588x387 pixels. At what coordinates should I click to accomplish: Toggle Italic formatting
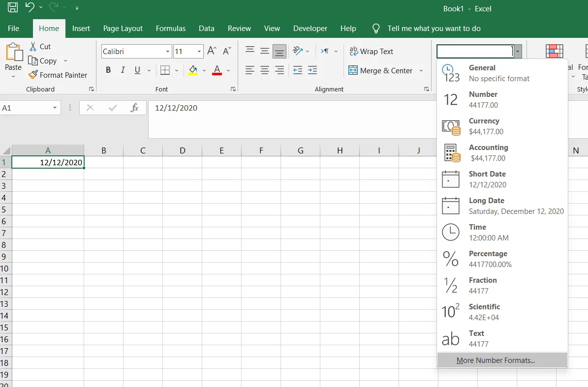point(123,70)
